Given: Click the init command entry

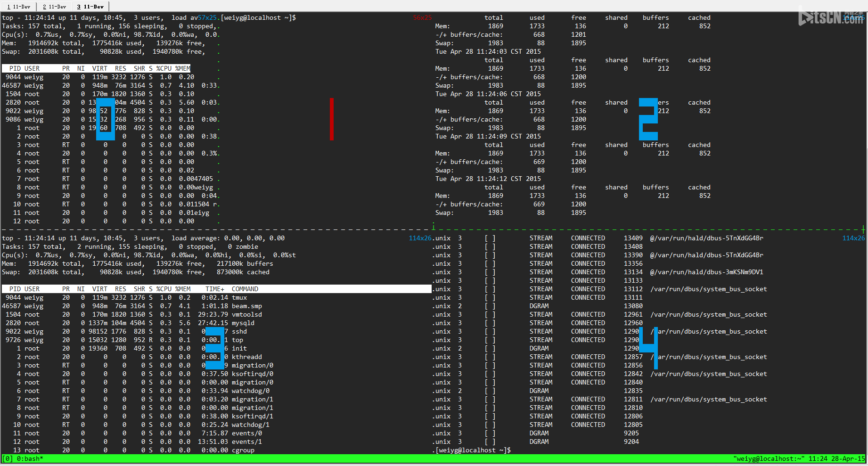Looking at the screenshot, I should pyautogui.click(x=239, y=349).
